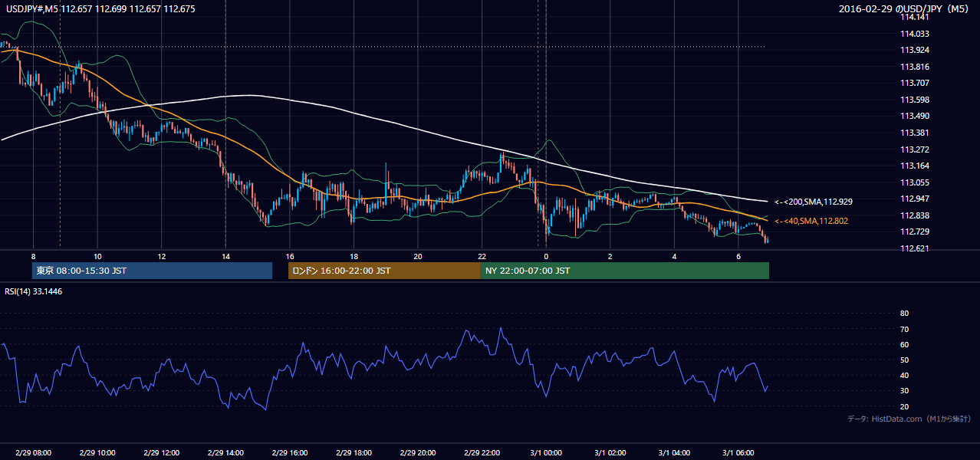Click RSI scale label 50
This screenshot has width=980, height=460.
pos(904,360)
